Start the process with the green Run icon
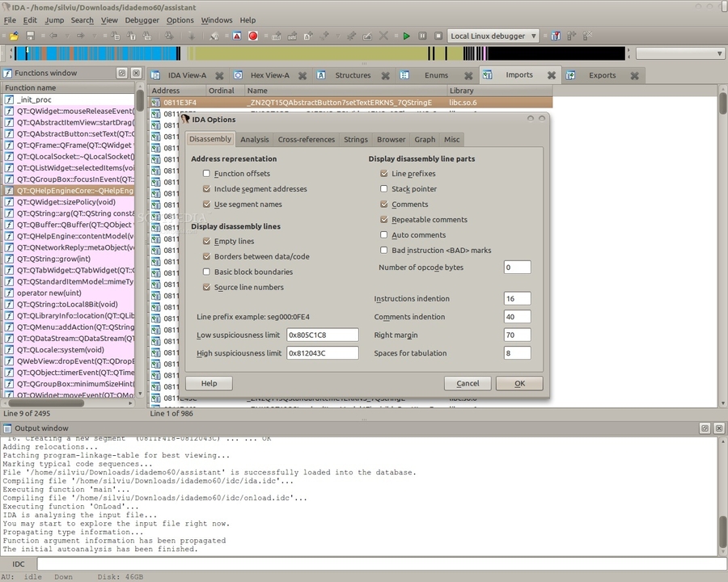The image size is (728, 582). [406, 36]
